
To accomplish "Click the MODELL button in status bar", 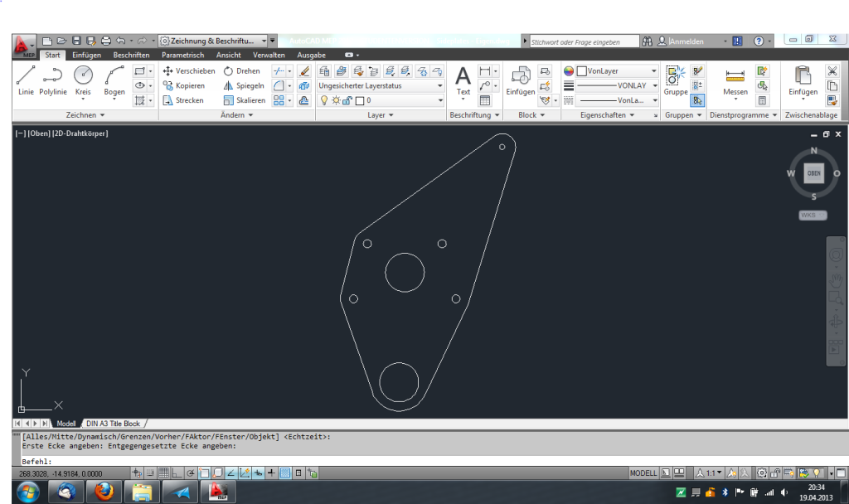I will (643, 472).
